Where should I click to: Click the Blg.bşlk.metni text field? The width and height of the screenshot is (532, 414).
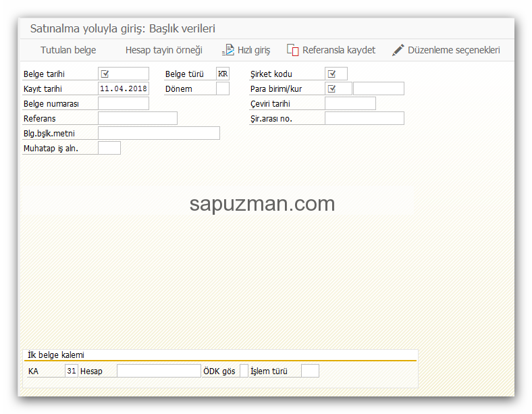159,133
